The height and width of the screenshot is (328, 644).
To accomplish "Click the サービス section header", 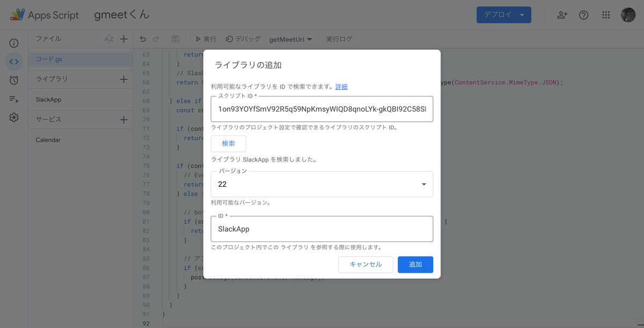I will [x=48, y=119].
